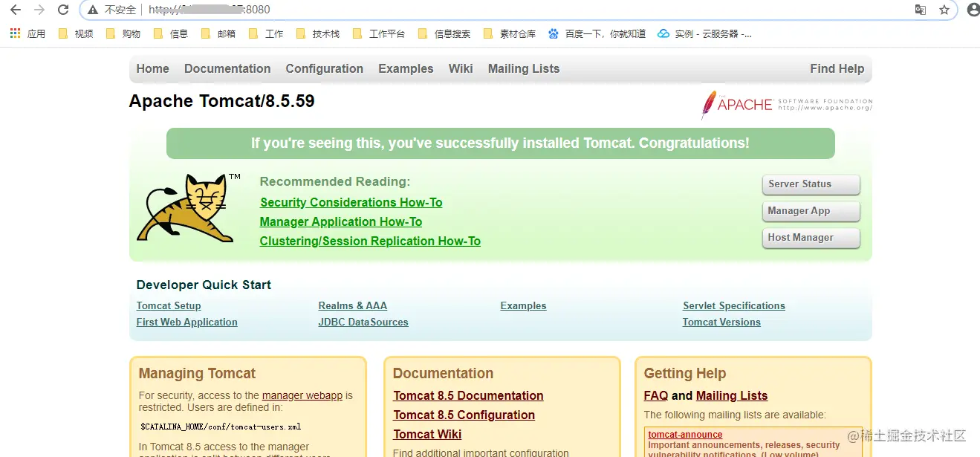This screenshot has height=457, width=980.
Task: Open the Configuration navigation item
Action: click(325, 68)
